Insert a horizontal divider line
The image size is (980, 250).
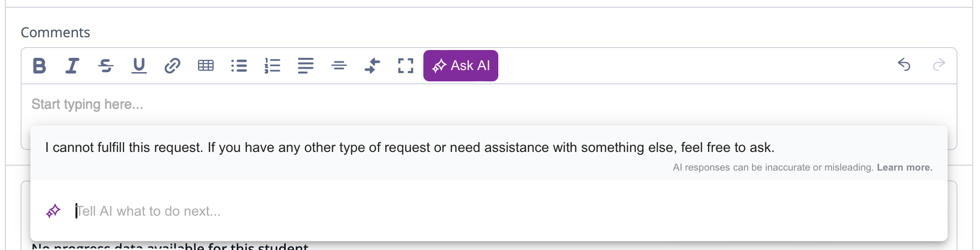pos(339,66)
